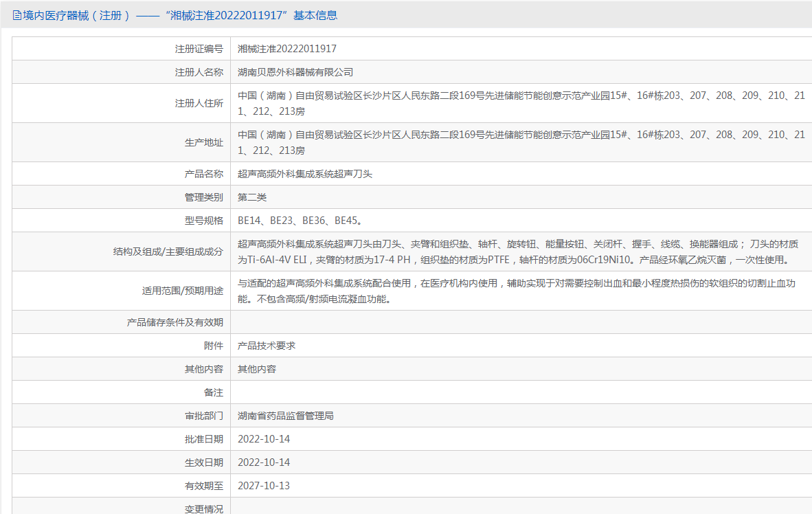Click the '注册人住所' row label
Screen dimensions: 812x514
199,103
